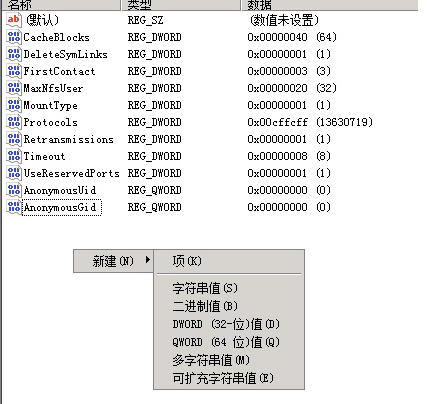Image resolution: width=427 pixels, height=404 pixels.
Task: Sort by the 类型 column header
Action: [x=180, y=5]
